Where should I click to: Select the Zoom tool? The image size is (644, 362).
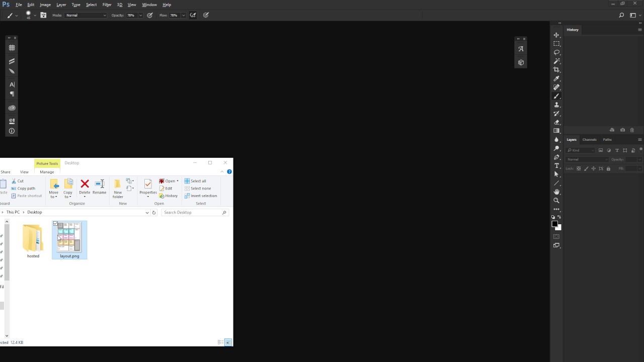tap(556, 201)
